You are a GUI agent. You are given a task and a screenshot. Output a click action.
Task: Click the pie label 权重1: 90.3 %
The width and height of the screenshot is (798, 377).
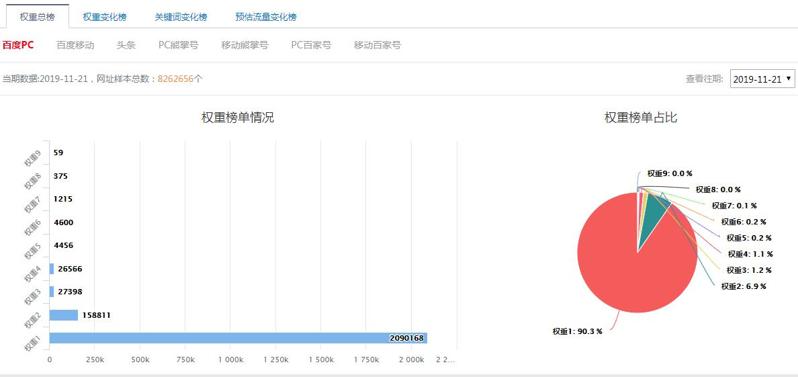click(x=577, y=331)
